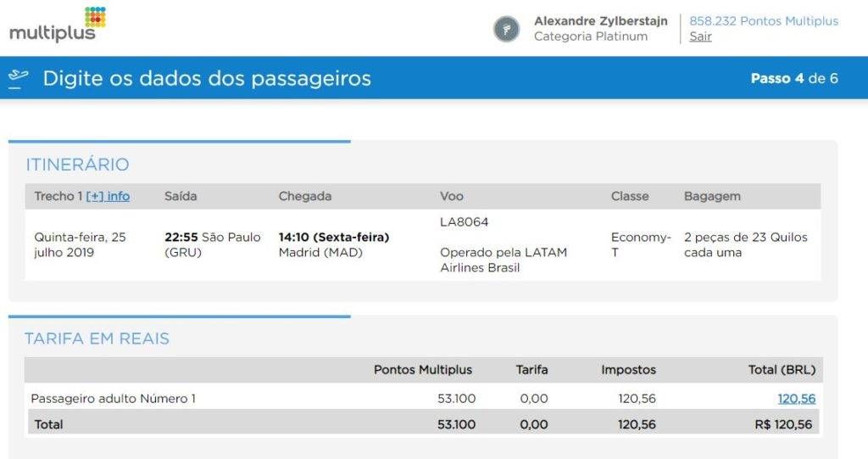Open the 120,56 total price link

(796, 399)
